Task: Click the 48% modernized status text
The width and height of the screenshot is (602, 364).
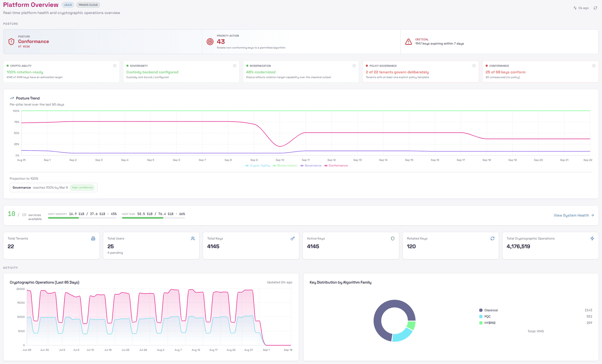Action: pos(261,72)
